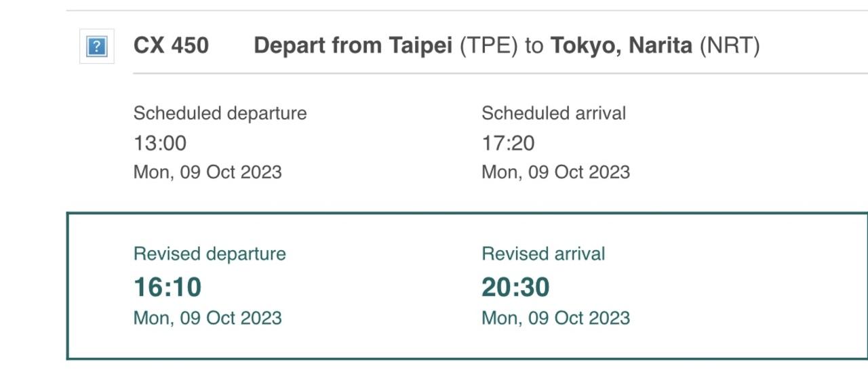Click the scheduled arrival date text
The image size is (868, 383).
tap(555, 172)
